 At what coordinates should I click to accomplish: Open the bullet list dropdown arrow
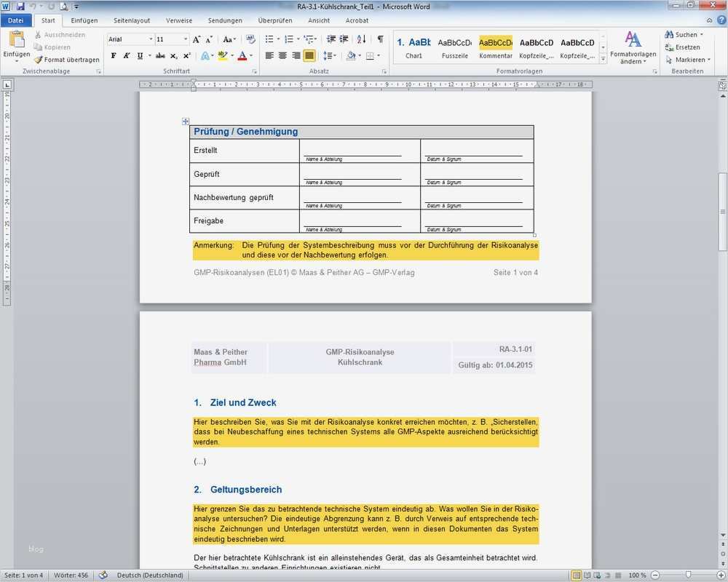(x=278, y=39)
